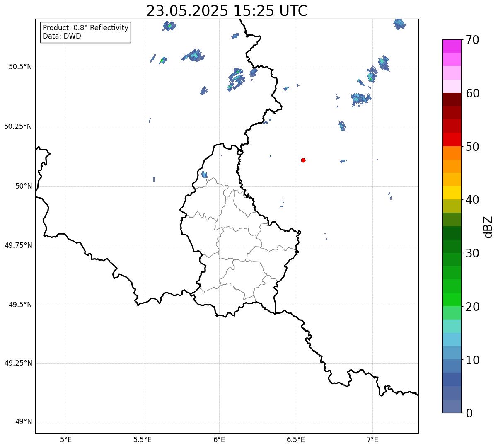
Task: Pick the bright green colorbar segment above 20
Action: tap(452, 300)
